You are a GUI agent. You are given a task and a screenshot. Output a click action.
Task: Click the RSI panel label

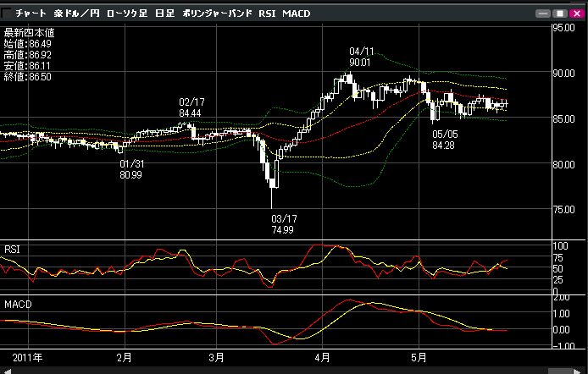coord(13,250)
